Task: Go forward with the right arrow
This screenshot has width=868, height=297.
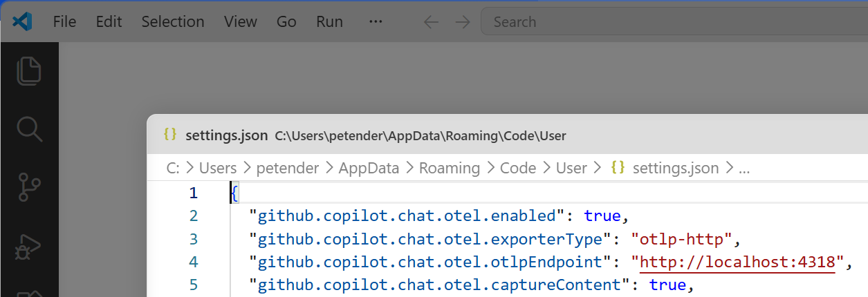Action: click(462, 22)
